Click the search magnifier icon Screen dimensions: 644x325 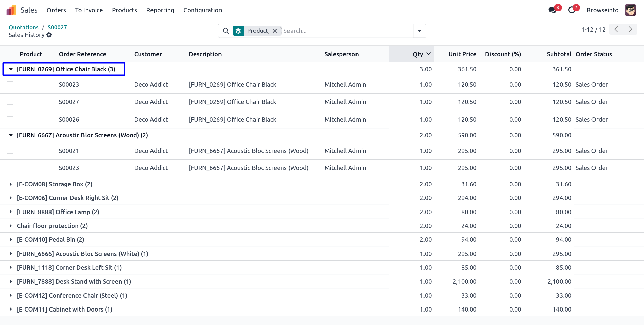226,31
